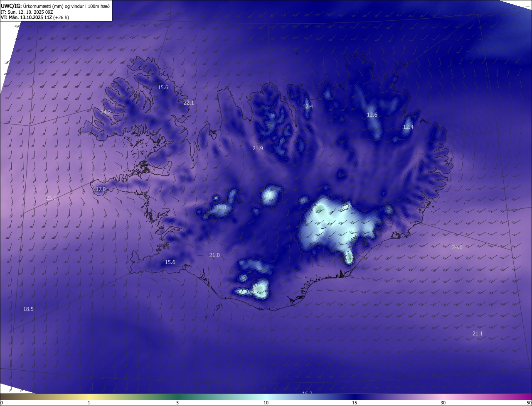Click the 15.6 label in the Westfjords
Image resolution: width=532 pixels, height=406 pixels.
[163, 88]
